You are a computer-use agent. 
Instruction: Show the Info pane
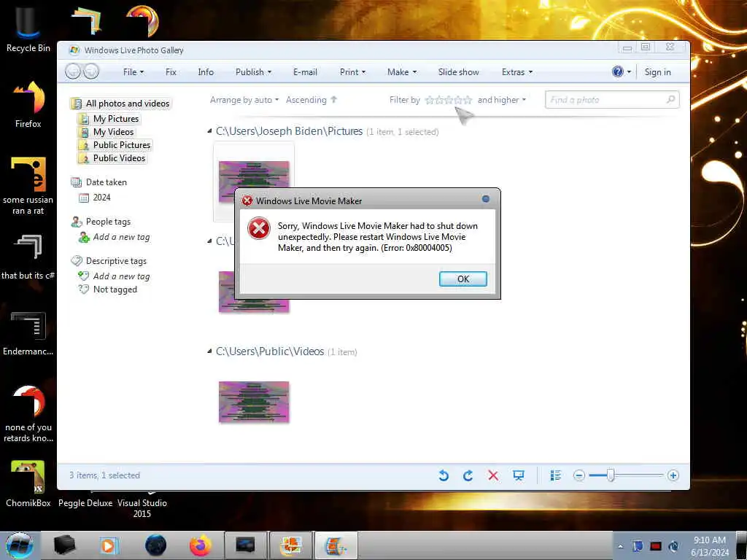coord(205,72)
